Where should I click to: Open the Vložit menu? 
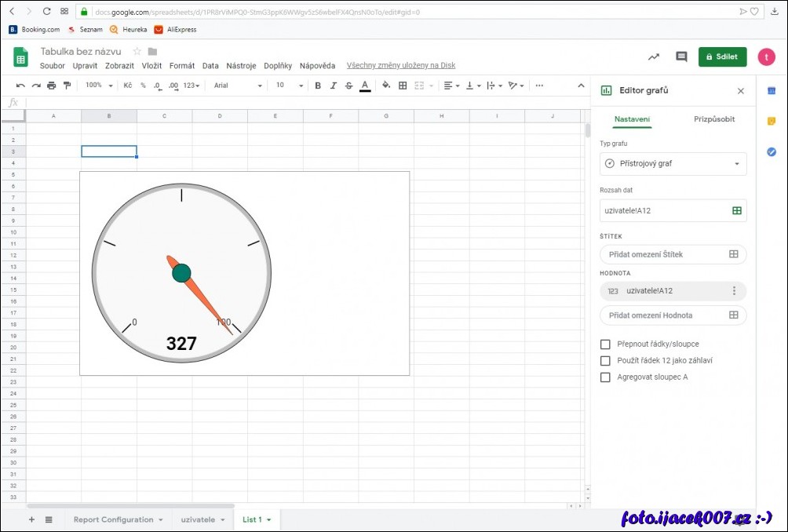tap(151, 66)
